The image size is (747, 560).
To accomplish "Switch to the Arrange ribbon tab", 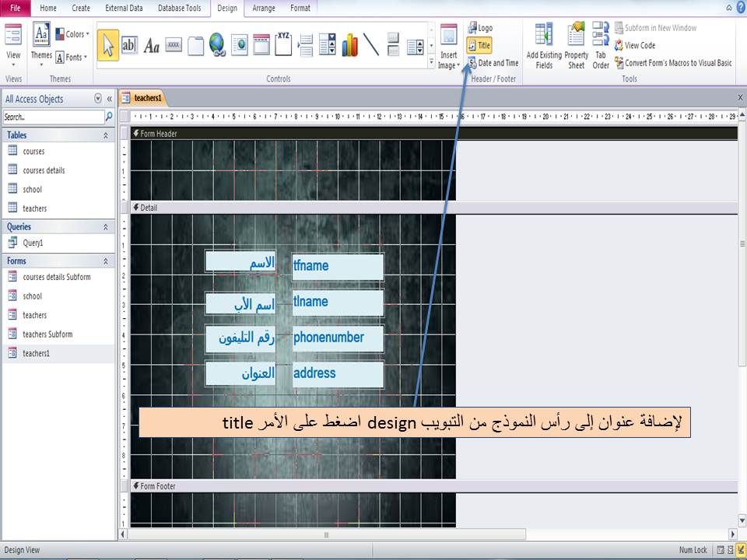I will click(x=264, y=9).
